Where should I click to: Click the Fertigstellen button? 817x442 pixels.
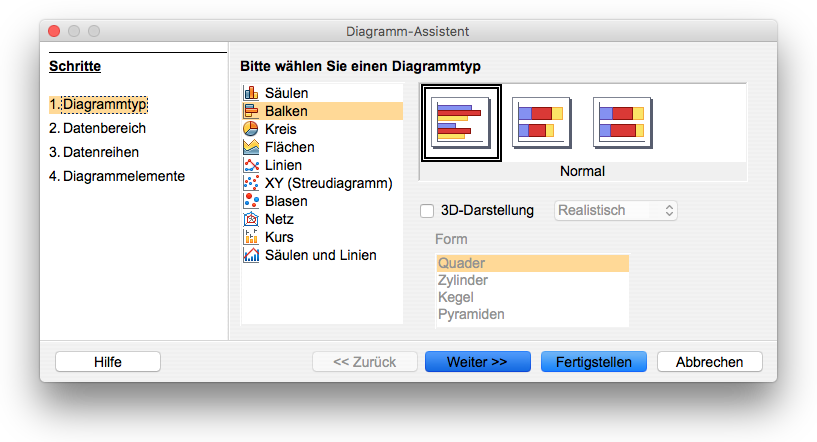[x=594, y=362]
